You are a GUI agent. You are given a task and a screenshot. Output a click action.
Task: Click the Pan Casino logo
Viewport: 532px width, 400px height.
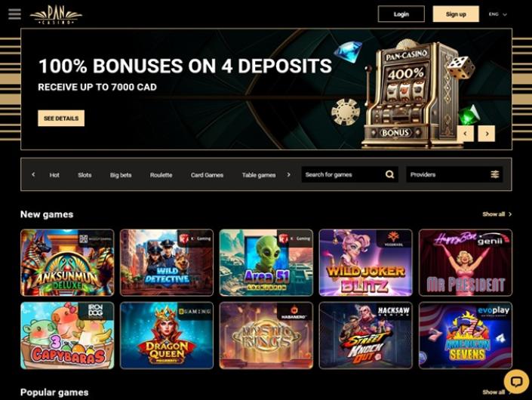point(56,15)
